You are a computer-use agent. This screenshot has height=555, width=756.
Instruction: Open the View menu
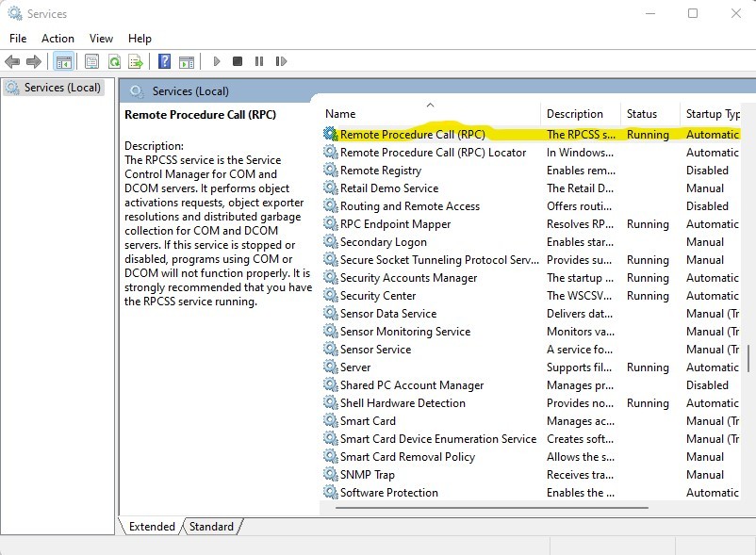tap(101, 39)
